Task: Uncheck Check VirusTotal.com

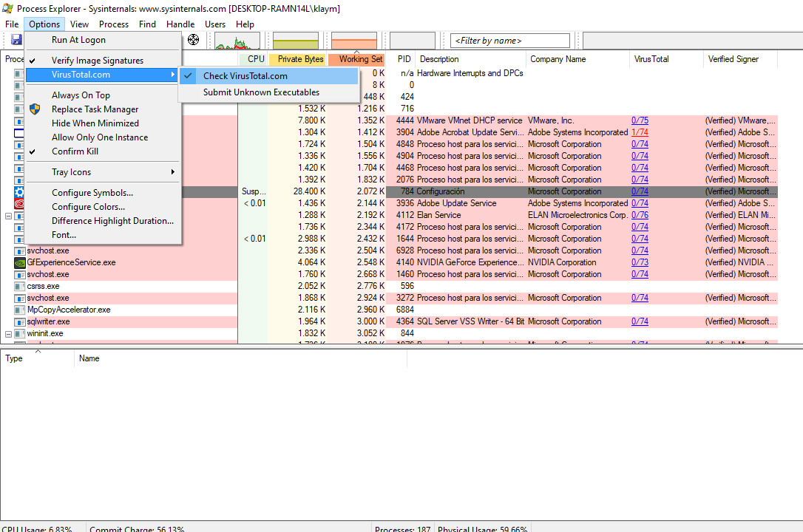Action: point(269,75)
